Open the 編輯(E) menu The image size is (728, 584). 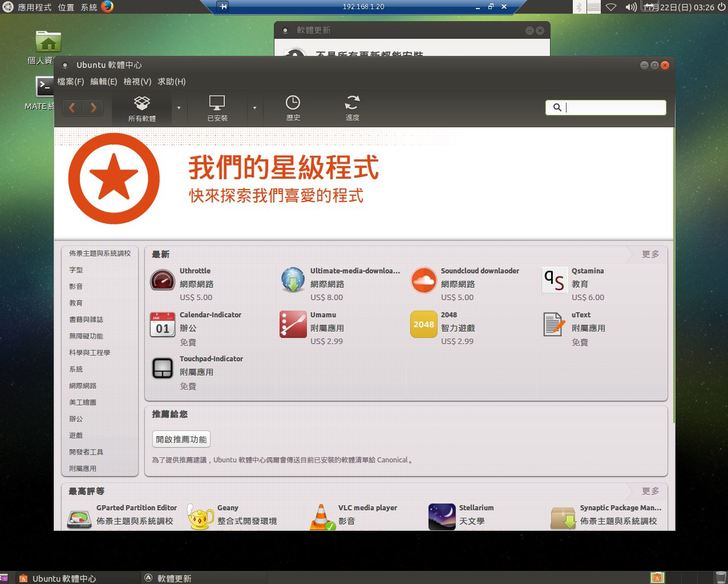(104, 82)
